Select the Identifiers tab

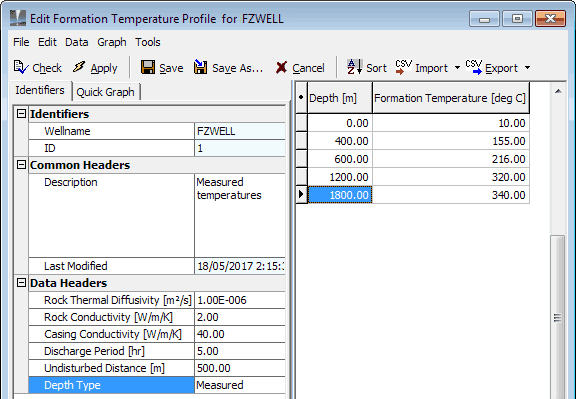click(40, 90)
